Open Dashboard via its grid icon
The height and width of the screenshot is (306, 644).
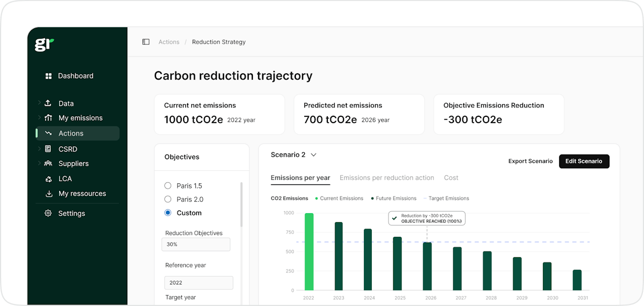click(49, 76)
